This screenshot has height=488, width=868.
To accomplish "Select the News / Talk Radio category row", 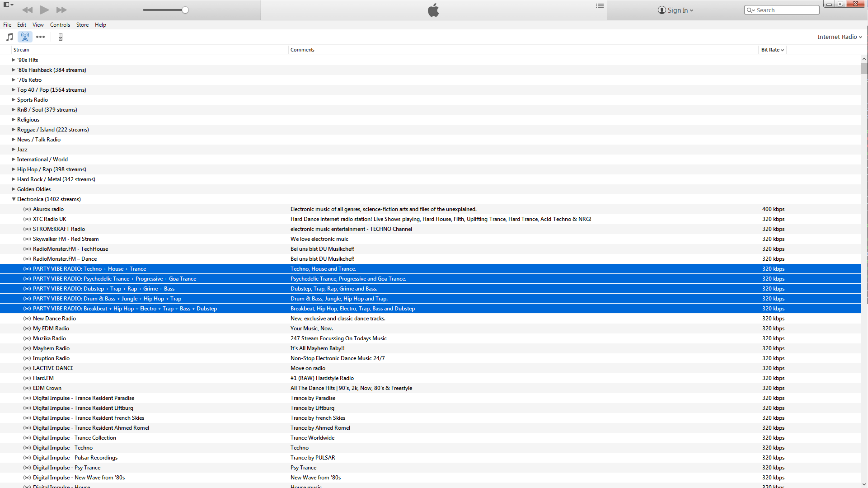I will (430, 140).
